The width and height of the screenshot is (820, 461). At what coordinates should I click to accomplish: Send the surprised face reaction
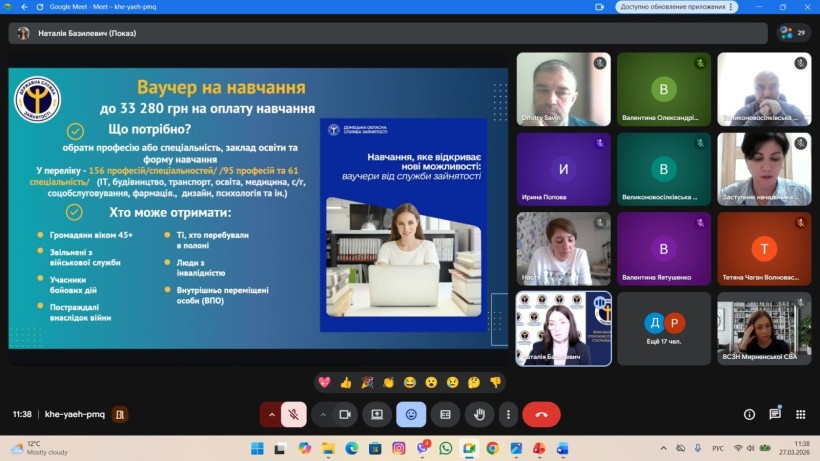point(431,383)
